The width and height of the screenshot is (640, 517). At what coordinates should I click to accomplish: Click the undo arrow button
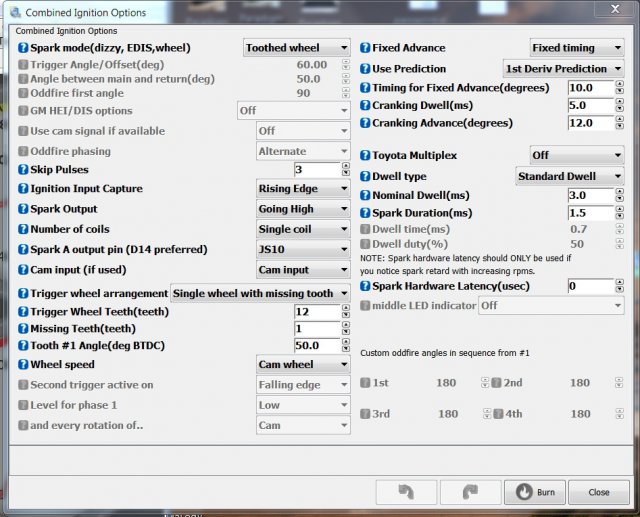point(406,492)
